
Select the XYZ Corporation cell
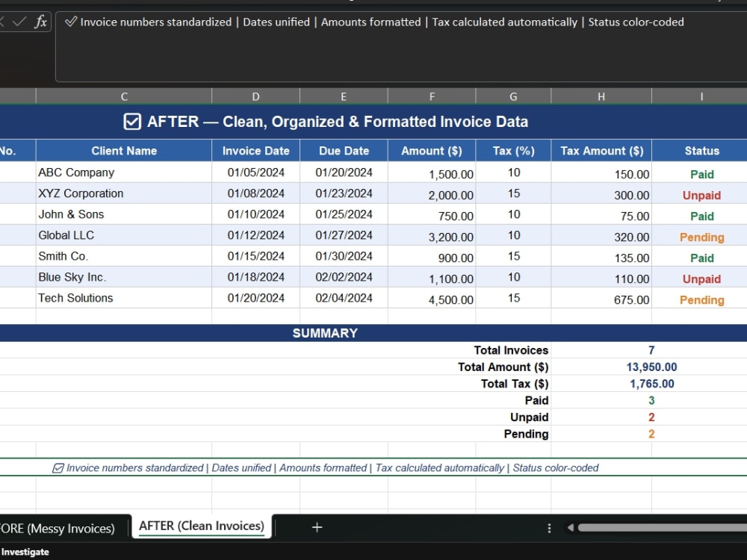tap(124, 193)
